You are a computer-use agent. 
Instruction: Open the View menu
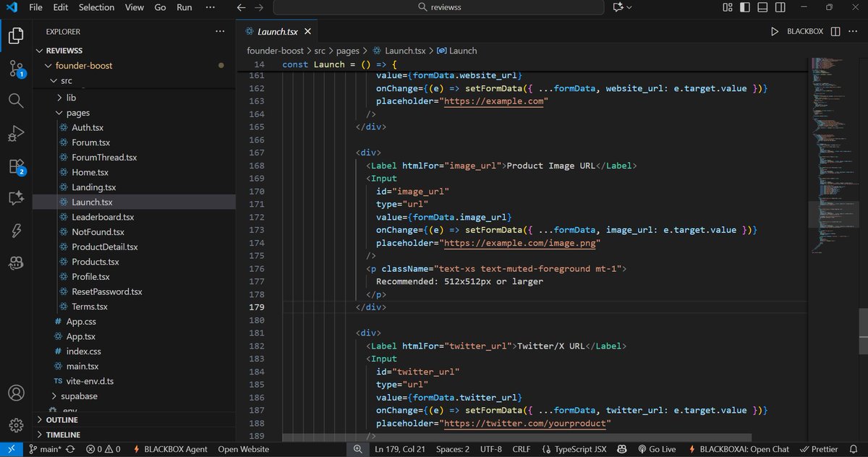135,7
